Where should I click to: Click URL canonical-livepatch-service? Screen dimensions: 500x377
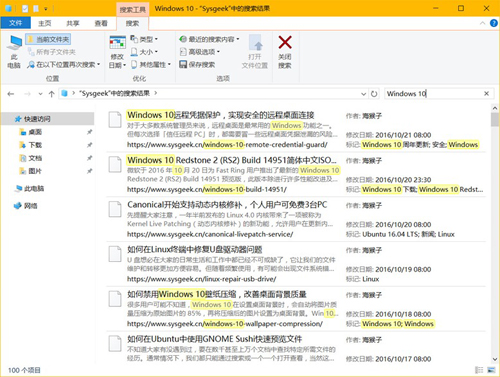click(x=210, y=234)
